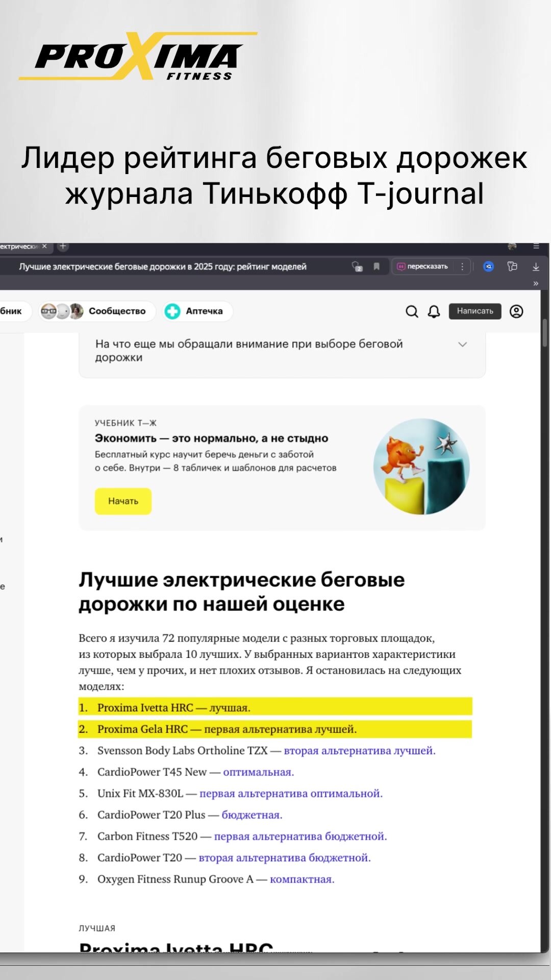Open the 'бюджетная' link
This screenshot has height=980, width=551.
coord(252,815)
